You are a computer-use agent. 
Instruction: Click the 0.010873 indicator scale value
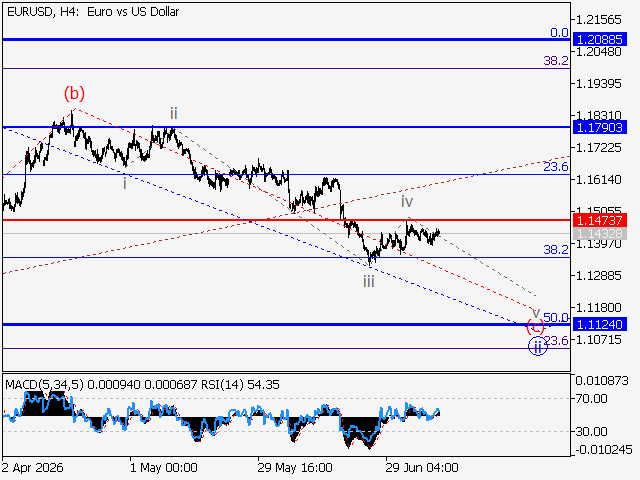click(602, 381)
